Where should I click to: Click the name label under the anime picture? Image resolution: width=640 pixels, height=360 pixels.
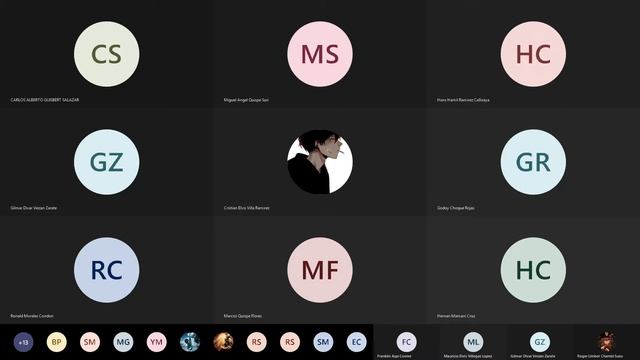pyautogui.click(x=247, y=208)
